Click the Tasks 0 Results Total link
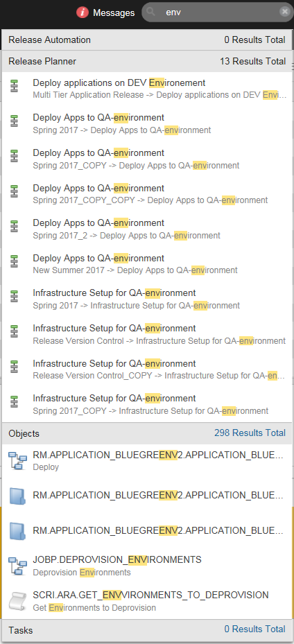 tap(254, 629)
